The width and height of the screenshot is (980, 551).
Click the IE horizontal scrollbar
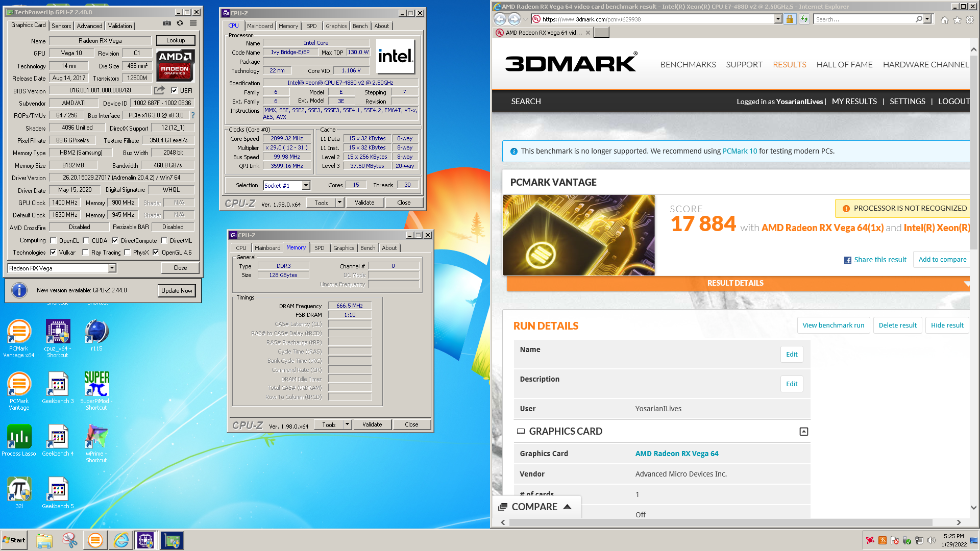pyautogui.click(x=721, y=522)
